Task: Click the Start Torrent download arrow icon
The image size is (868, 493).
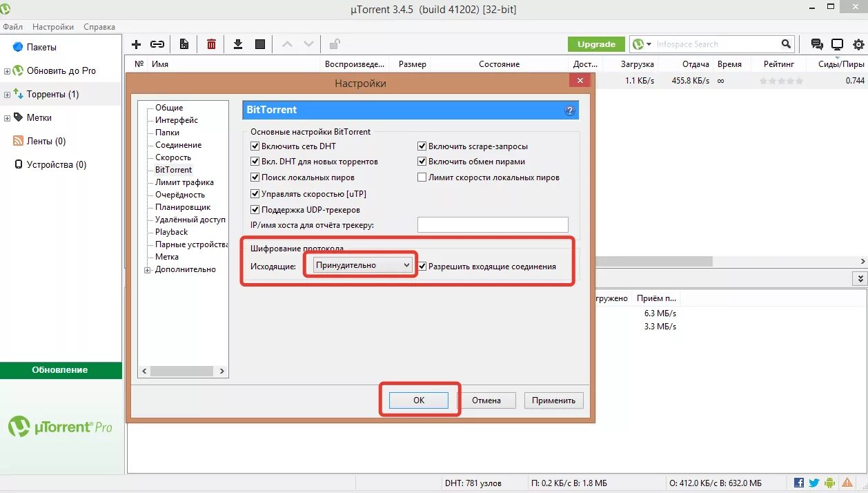Action: pyautogui.click(x=238, y=44)
